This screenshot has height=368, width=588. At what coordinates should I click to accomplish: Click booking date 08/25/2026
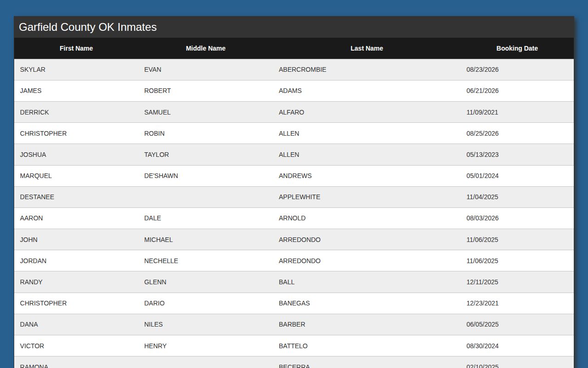482,133
